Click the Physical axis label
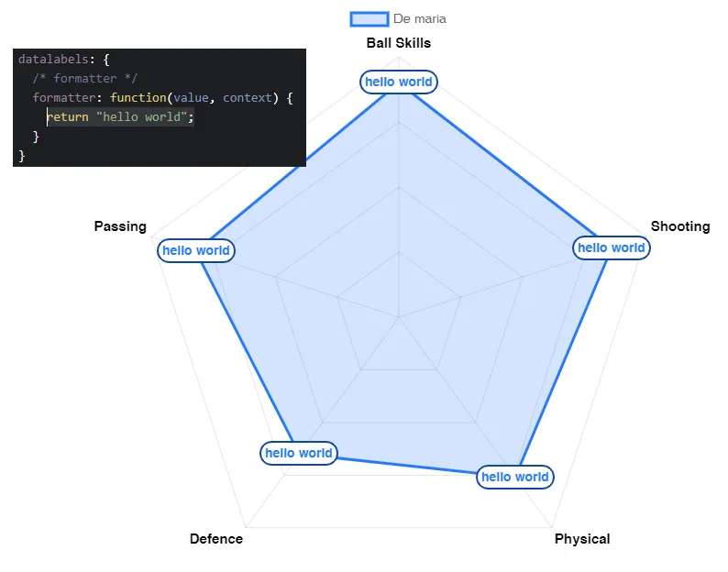 pos(582,539)
